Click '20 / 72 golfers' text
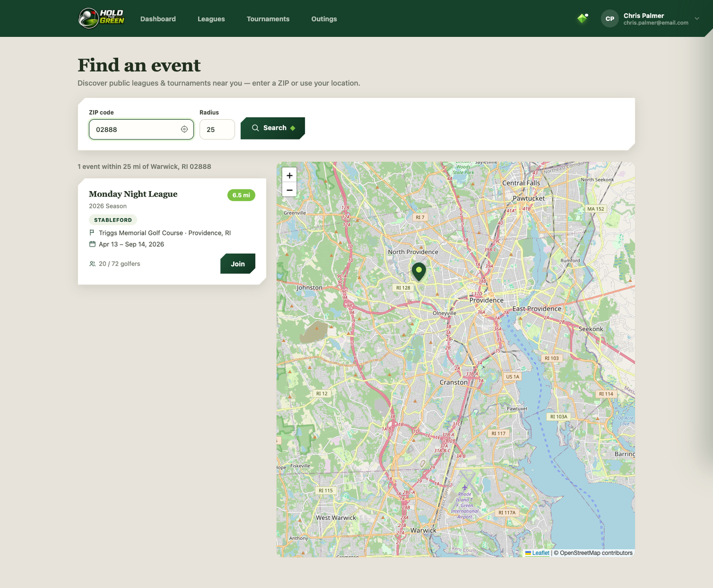 (x=119, y=264)
